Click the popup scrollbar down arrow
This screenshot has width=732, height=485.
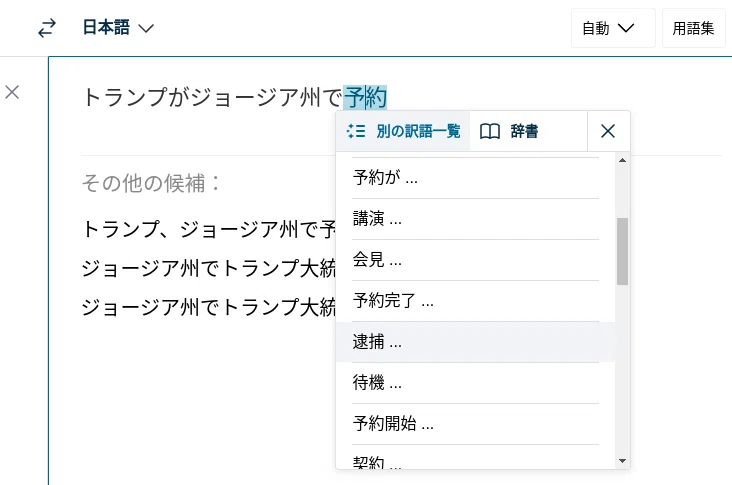(622, 461)
